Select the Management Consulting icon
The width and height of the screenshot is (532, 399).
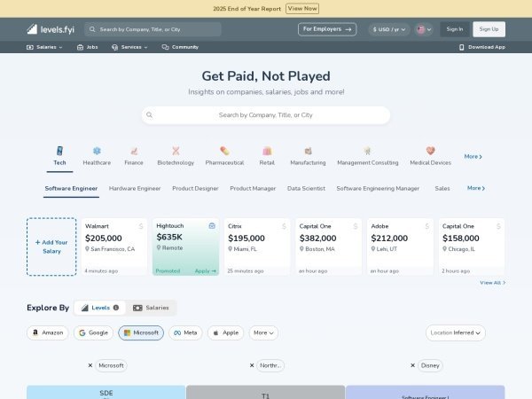(x=367, y=151)
